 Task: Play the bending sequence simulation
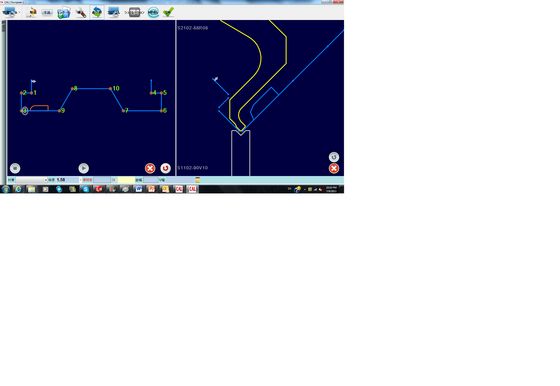(84, 168)
